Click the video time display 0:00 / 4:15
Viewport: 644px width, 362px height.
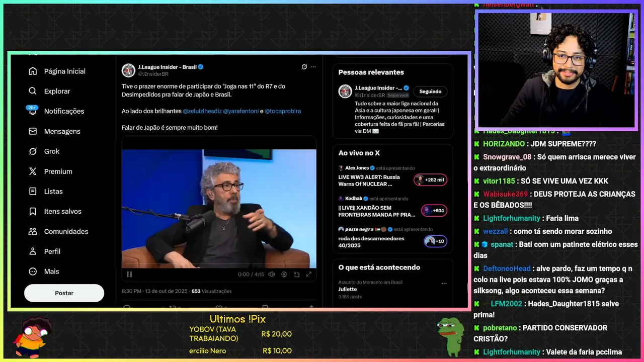coord(251,275)
